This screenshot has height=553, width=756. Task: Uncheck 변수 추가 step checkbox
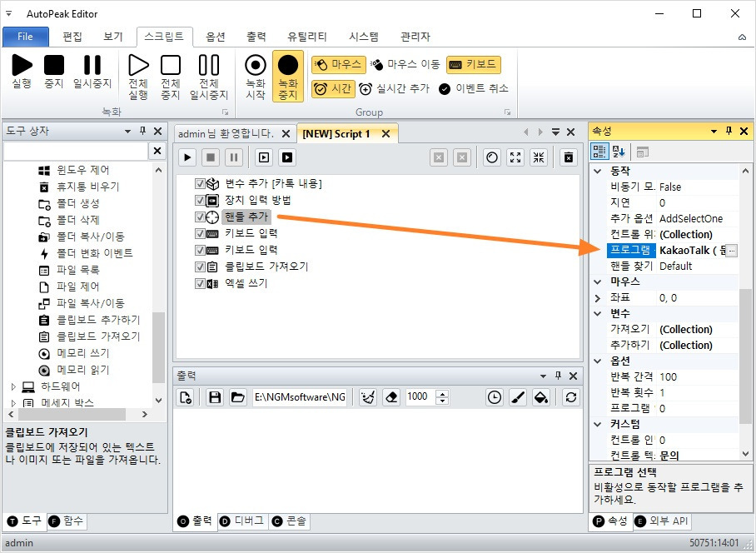click(200, 184)
